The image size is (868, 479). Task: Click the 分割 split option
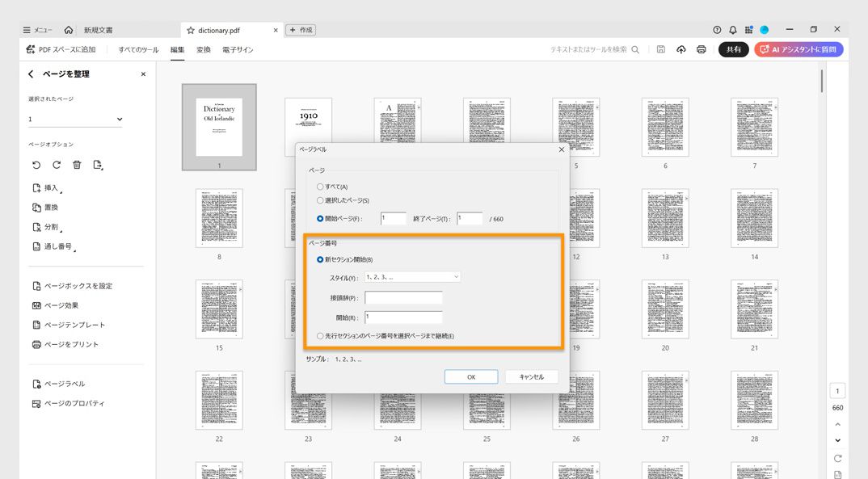click(x=46, y=227)
